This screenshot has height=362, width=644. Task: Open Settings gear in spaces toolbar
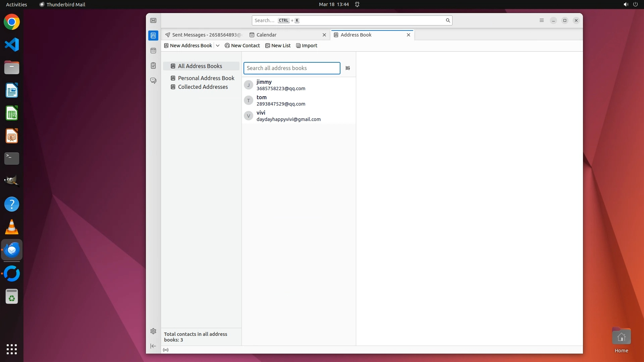153,331
